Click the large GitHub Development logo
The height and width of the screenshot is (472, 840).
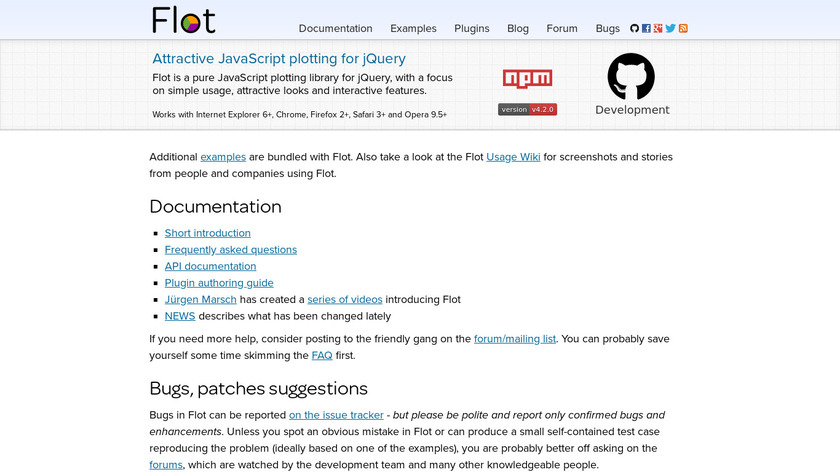click(631, 77)
